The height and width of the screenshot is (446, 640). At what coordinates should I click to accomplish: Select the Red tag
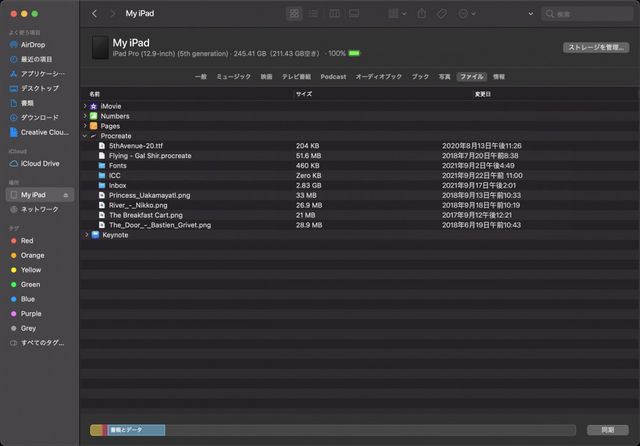[27, 241]
